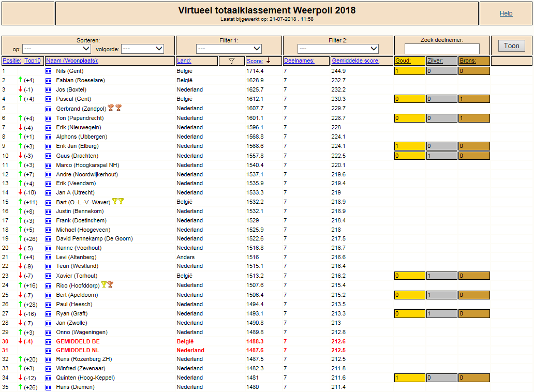Click the Top10 header link
Viewport: 534px width, 392px height.
pyautogui.click(x=33, y=61)
